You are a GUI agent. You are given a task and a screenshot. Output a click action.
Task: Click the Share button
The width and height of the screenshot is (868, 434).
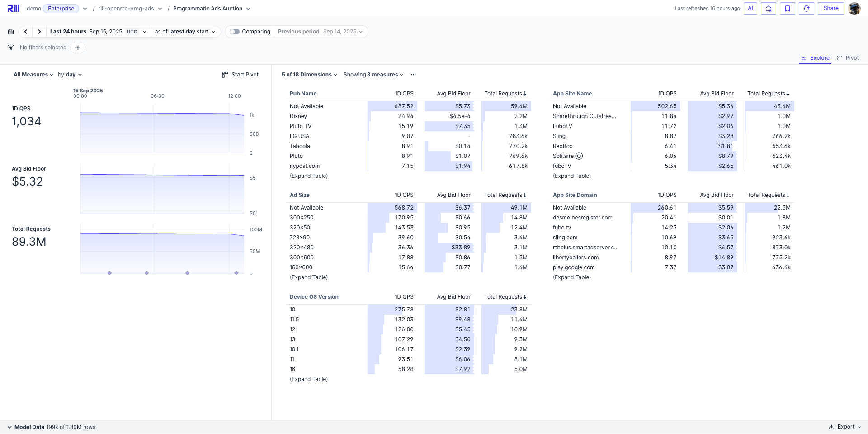pyautogui.click(x=830, y=9)
